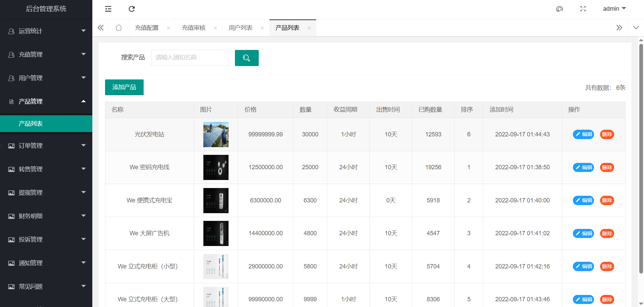Collapse the sidebar with the menu toggle icon

[x=108, y=9]
